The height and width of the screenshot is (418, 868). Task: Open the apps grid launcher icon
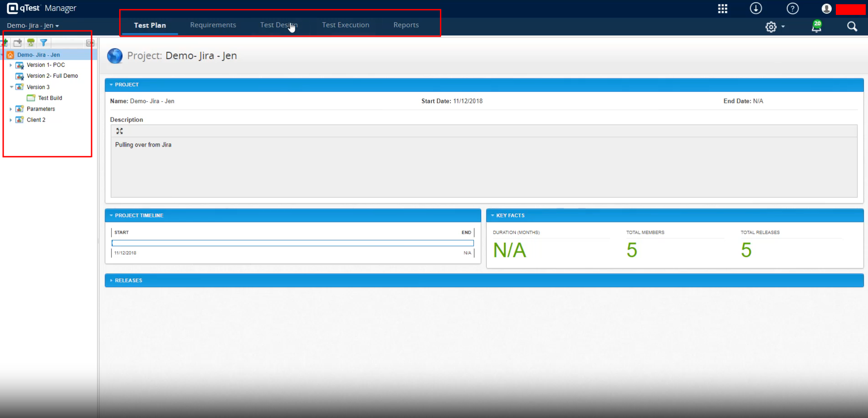(x=722, y=9)
